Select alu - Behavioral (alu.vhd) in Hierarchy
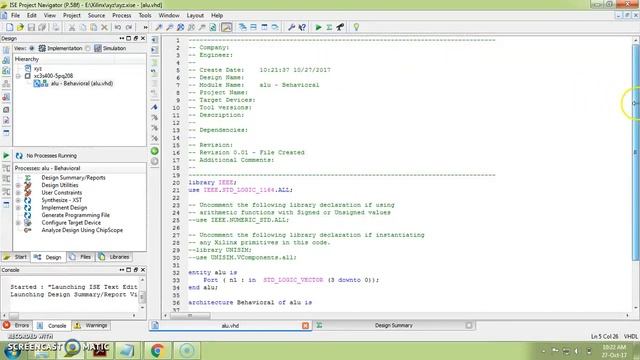 coord(82,84)
